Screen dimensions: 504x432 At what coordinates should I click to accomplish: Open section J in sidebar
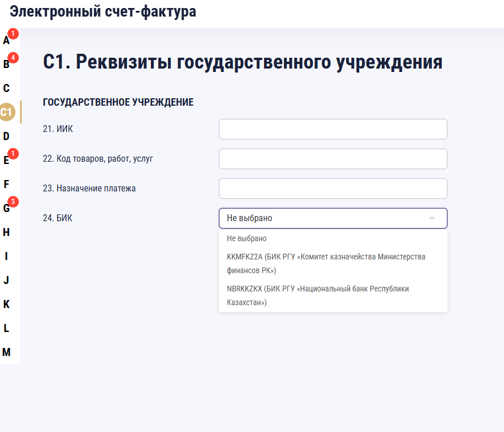(x=7, y=280)
